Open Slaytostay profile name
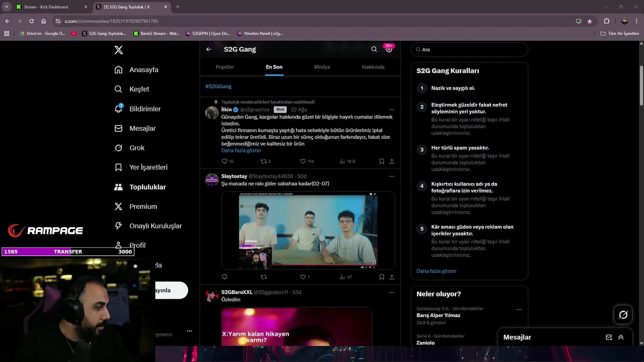This screenshot has width=644, height=362. 234,176
